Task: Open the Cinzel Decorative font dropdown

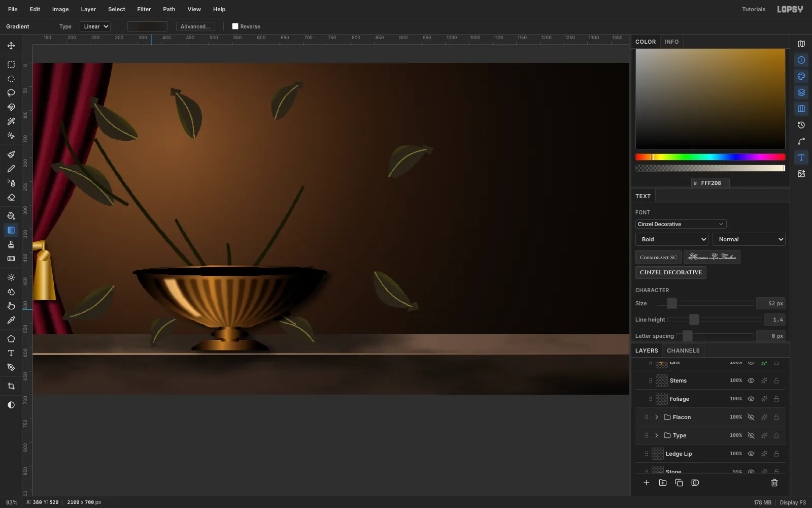Action: tap(681, 224)
